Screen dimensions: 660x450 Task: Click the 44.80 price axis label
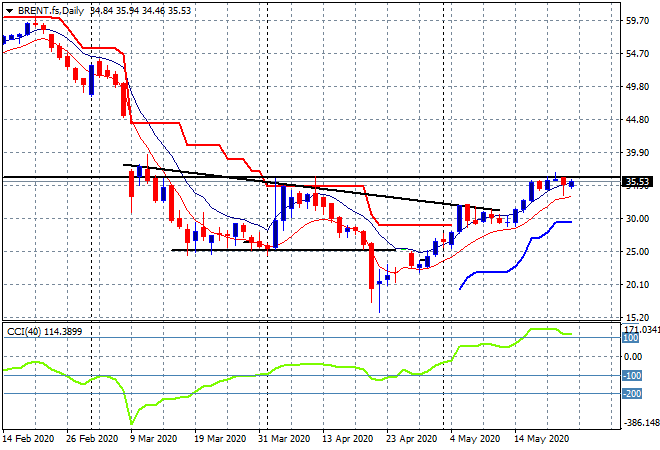click(636, 119)
